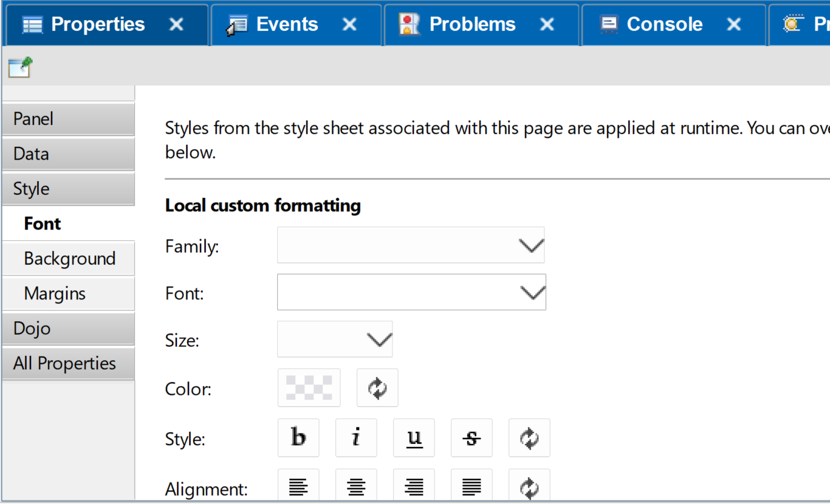Pick a font color from swatch
The image size is (830, 504).
coord(309,388)
